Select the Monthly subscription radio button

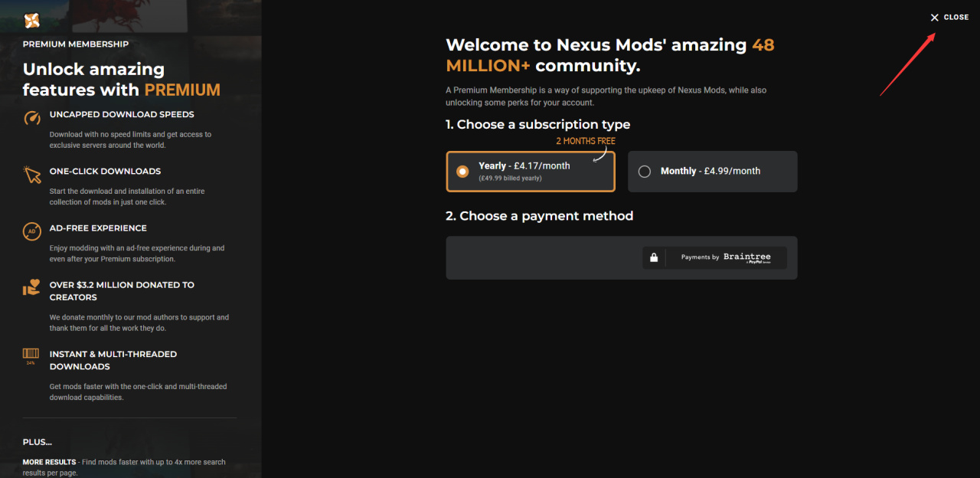644,172
